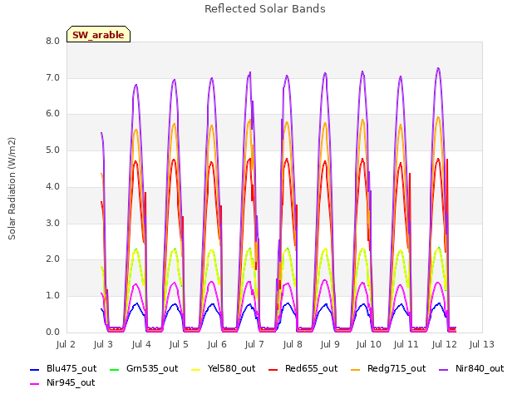Click the Nir840 peak above Jul 12
Viewport: 532px width, 399px height.
point(438,68)
